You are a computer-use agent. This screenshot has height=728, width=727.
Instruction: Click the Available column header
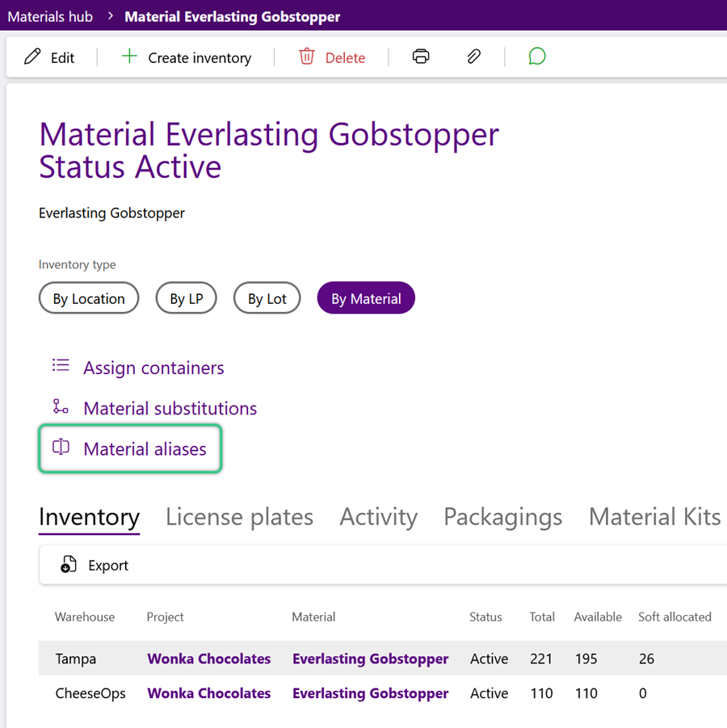[598, 616]
